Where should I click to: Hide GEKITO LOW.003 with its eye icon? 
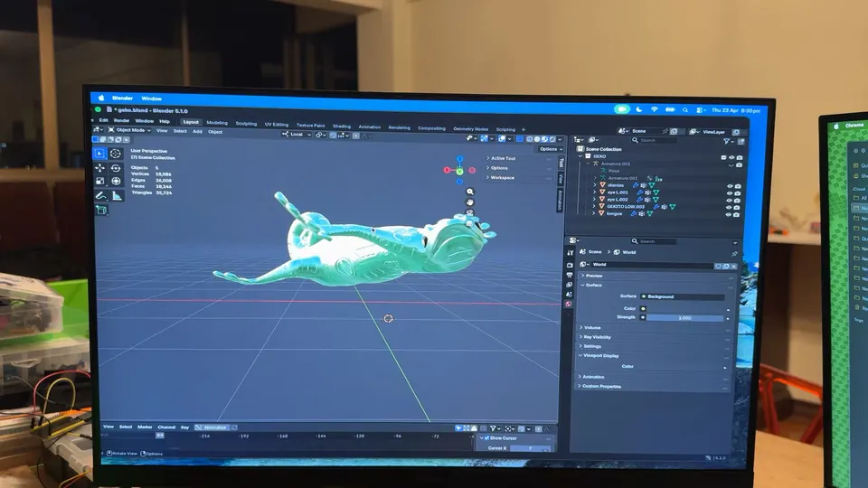(x=729, y=208)
